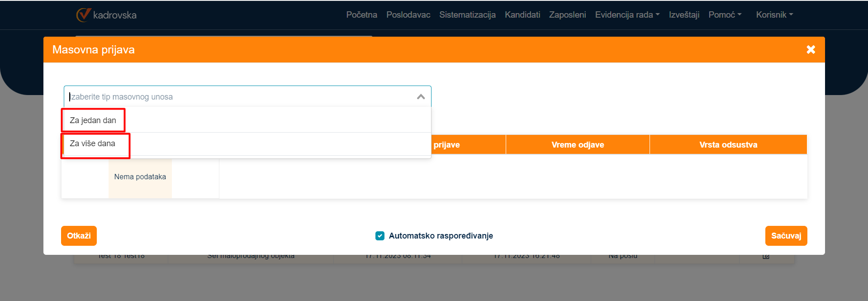This screenshot has width=868, height=301.
Task: Click the Vrsta odsustva column header
Action: [x=728, y=145]
